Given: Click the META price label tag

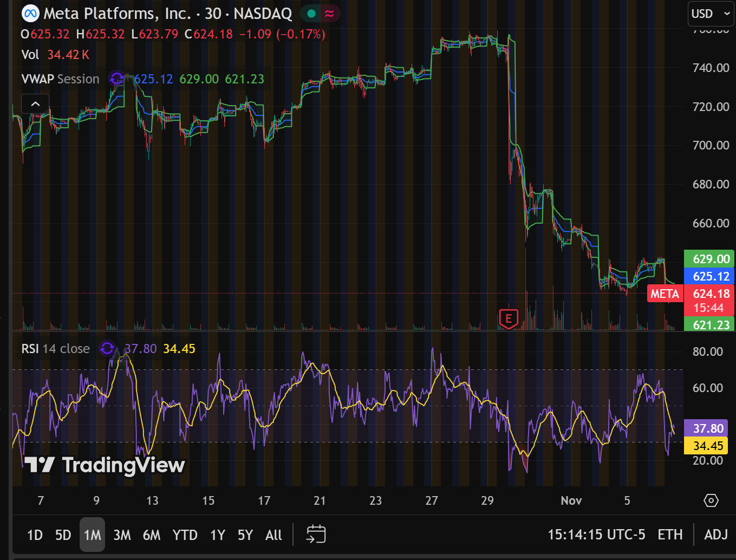Looking at the screenshot, I should [x=665, y=294].
